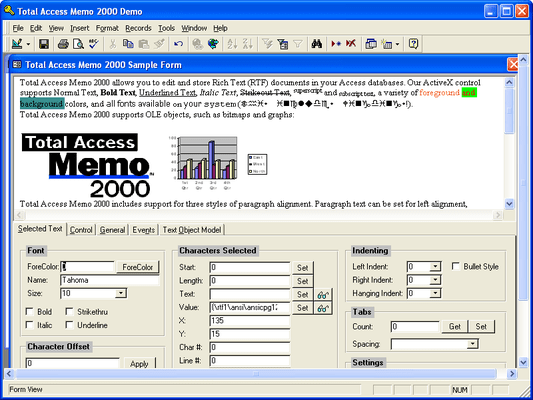
Task: Click the ForeColor value field
Action: (x=87, y=267)
